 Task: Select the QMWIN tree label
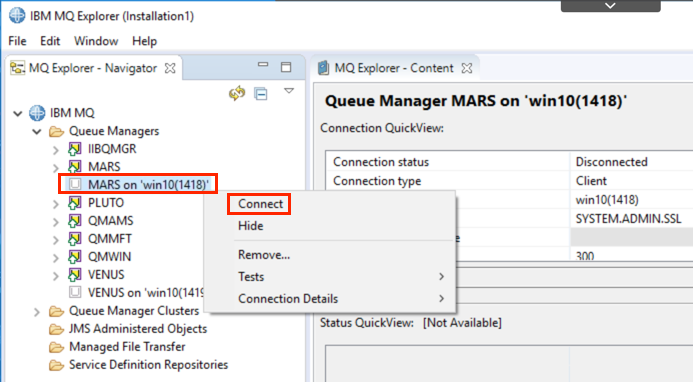109,256
